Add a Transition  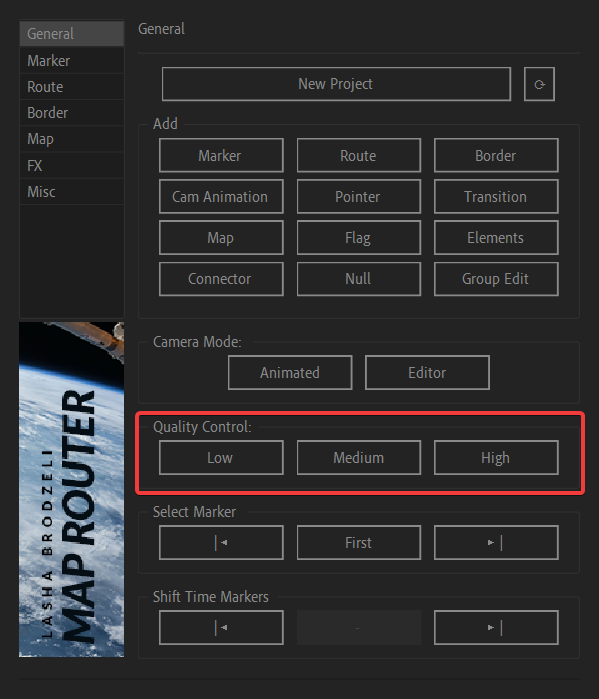[496, 197]
